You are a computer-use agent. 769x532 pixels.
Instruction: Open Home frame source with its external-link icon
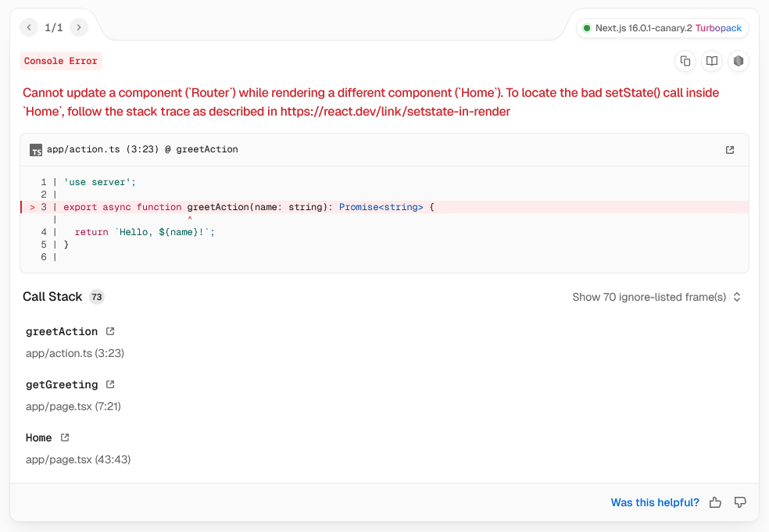click(x=63, y=437)
